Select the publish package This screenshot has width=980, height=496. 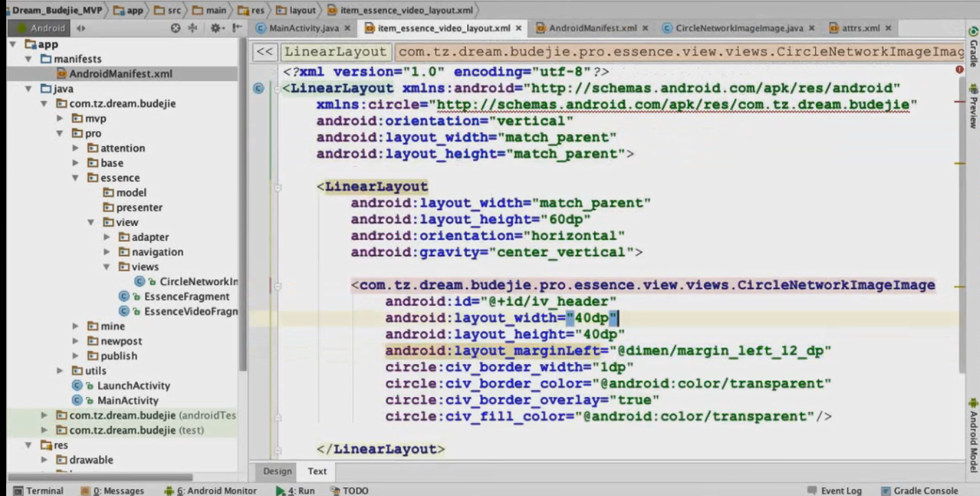coord(111,356)
